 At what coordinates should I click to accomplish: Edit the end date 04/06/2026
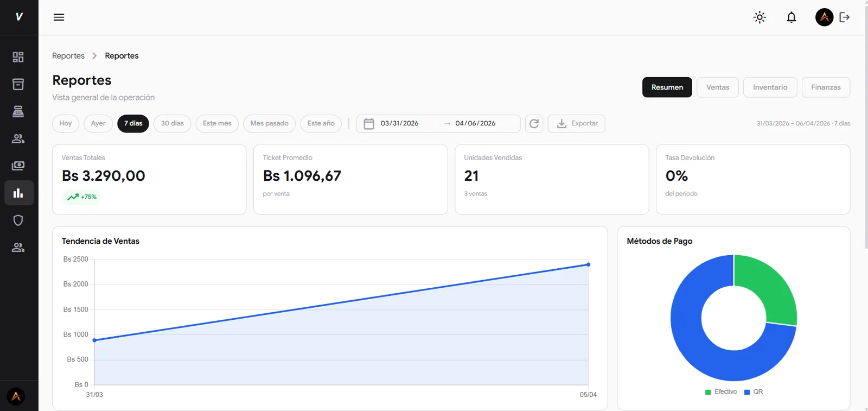click(475, 123)
